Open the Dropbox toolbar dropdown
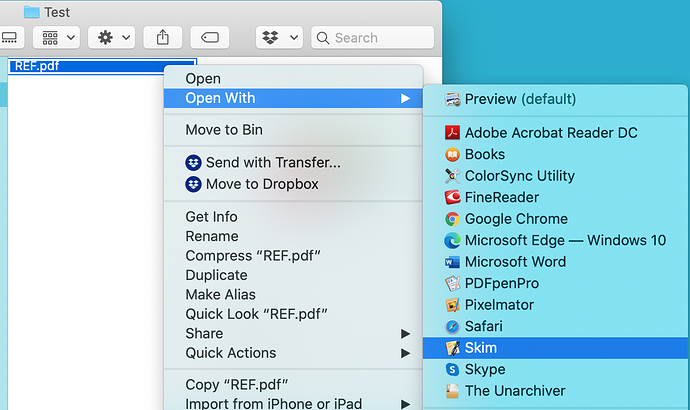 [x=279, y=37]
